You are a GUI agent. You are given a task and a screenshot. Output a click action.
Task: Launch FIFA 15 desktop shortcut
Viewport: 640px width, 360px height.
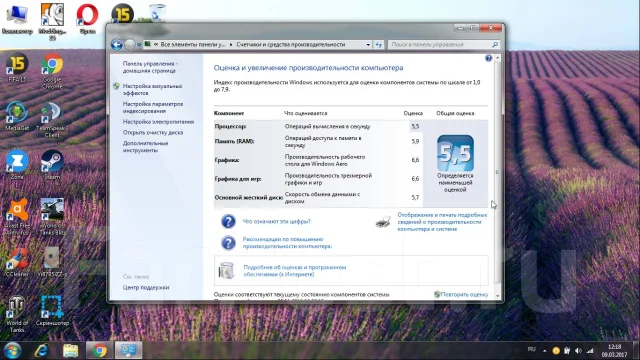(x=17, y=67)
